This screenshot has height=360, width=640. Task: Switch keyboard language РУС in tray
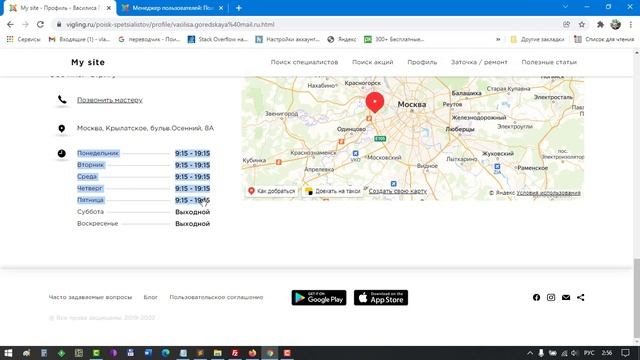click(589, 353)
